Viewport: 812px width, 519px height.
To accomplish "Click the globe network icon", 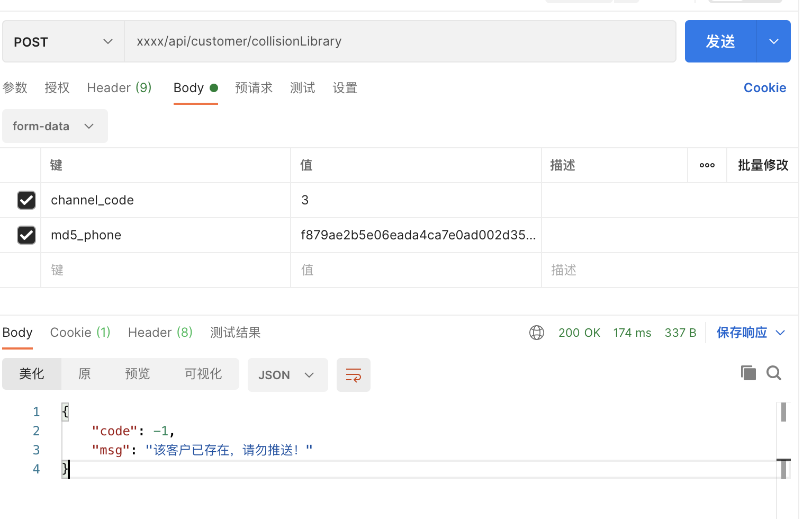I will (x=536, y=333).
